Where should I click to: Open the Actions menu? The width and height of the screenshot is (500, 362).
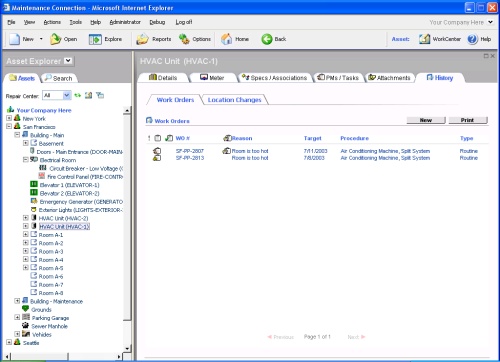(x=52, y=22)
